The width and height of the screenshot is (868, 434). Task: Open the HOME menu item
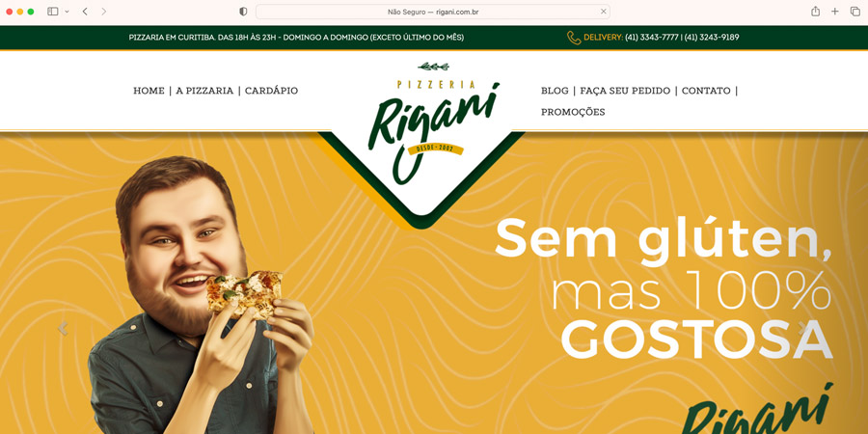pyautogui.click(x=149, y=91)
